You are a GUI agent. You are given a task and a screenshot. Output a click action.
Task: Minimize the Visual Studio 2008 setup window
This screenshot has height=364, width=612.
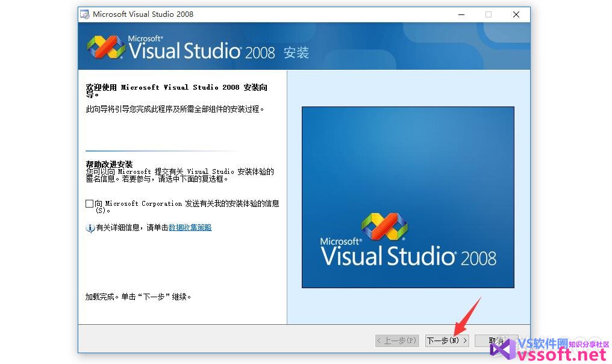click(x=461, y=14)
